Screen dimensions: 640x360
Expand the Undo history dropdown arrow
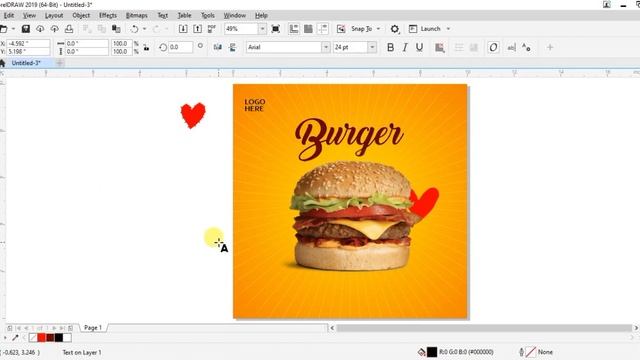coord(144,29)
